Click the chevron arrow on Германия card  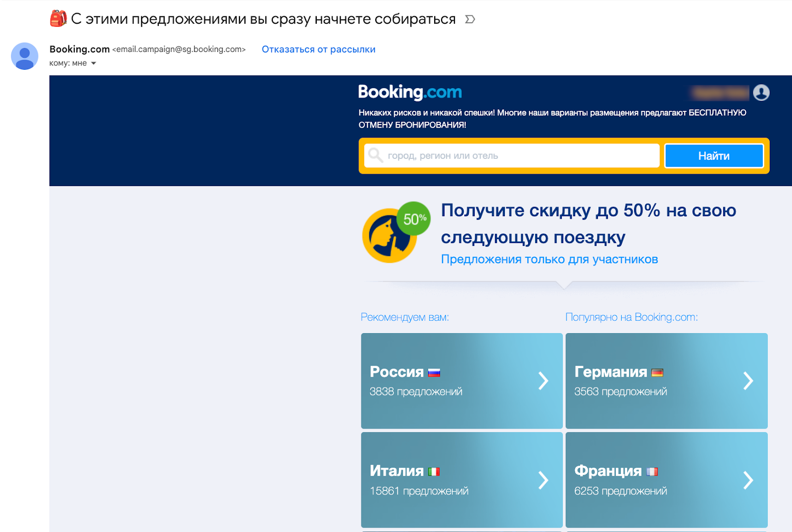pyautogui.click(x=748, y=381)
